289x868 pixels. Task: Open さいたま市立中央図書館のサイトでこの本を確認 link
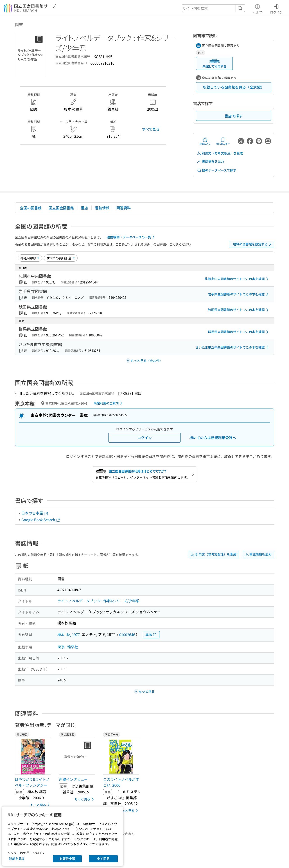pos(232,347)
